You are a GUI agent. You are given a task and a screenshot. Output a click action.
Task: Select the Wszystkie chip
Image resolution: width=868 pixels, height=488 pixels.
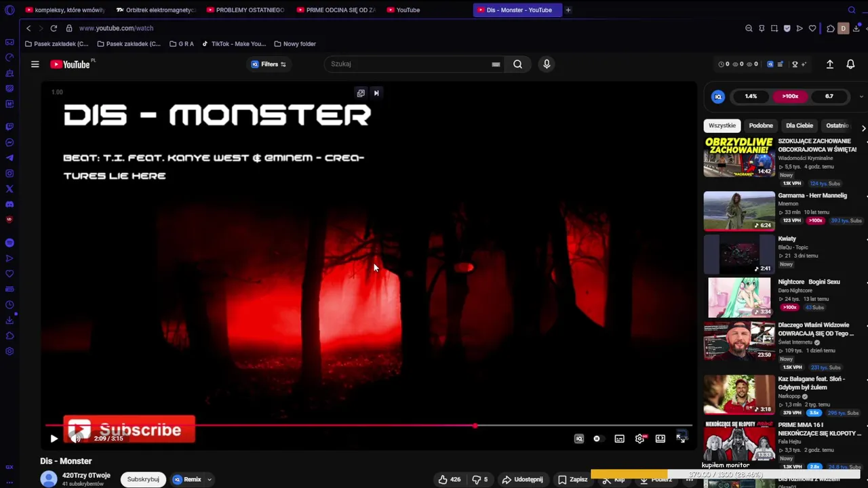(722, 125)
